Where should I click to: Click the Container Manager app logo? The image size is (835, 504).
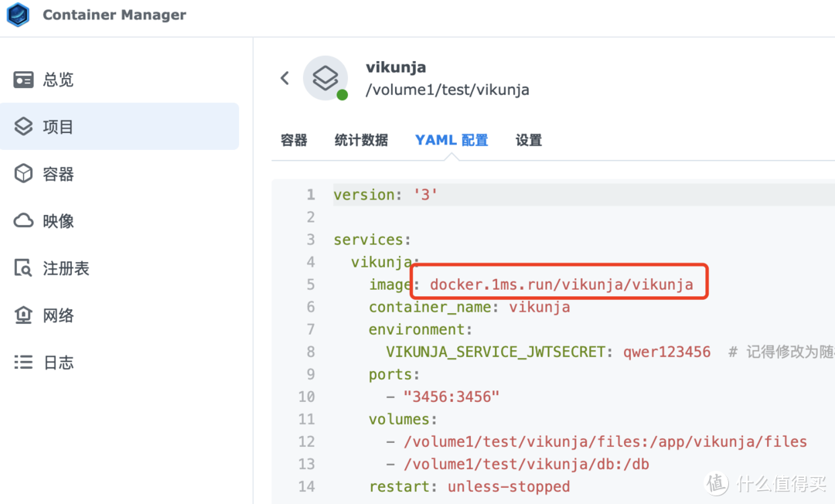click(18, 15)
